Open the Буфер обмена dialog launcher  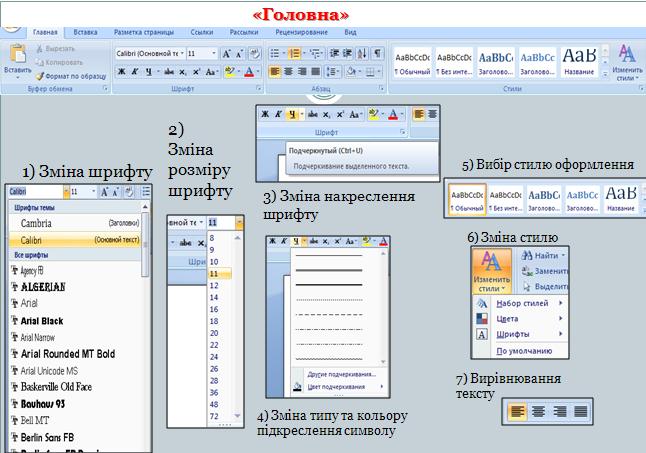click(105, 88)
